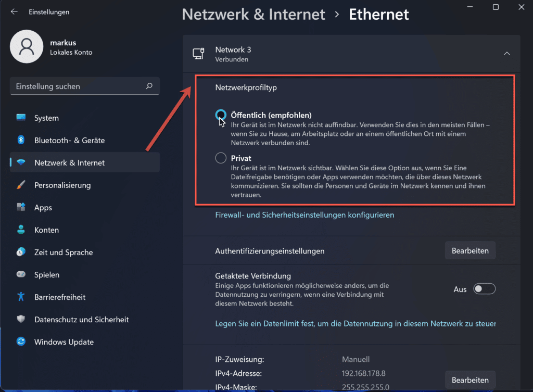Click the Personalisierung brush icon
This screenshot has height=392, width=533.
(21, 185)
